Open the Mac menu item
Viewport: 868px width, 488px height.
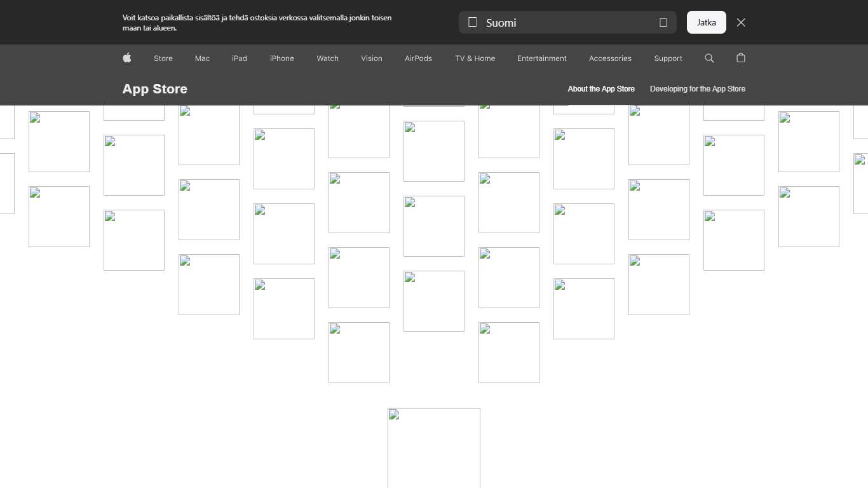point(202,58)
